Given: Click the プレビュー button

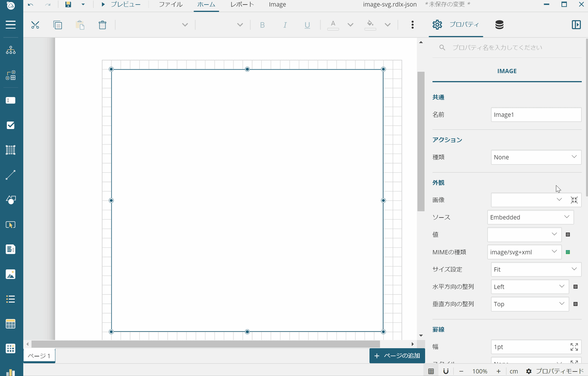Looking at the screenshot, I should pos(121,4).
